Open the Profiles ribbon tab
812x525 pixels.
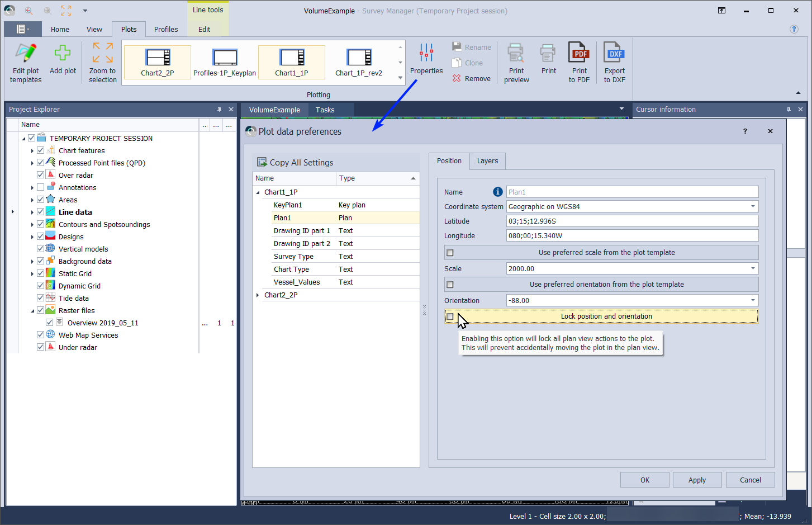click(166, 30)
